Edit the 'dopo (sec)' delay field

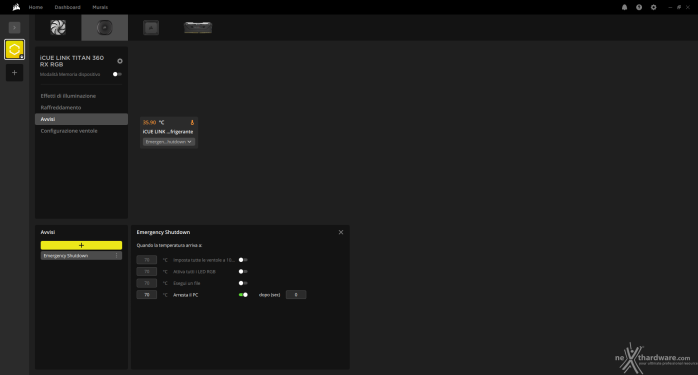(296, 294)
